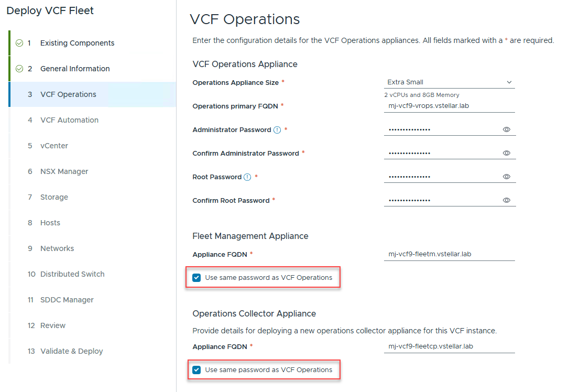Reveal the Confirm Root Password text
Screen dimensions: 580x392
tap(507, 200)
